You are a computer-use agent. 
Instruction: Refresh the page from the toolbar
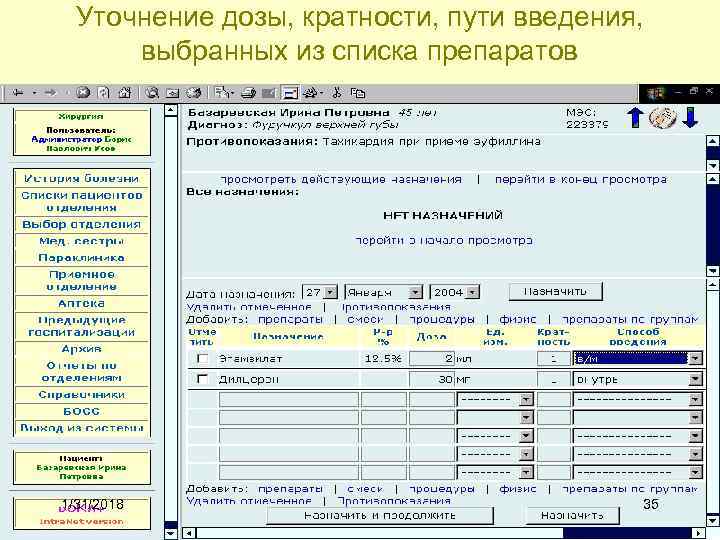pos(104,93)
